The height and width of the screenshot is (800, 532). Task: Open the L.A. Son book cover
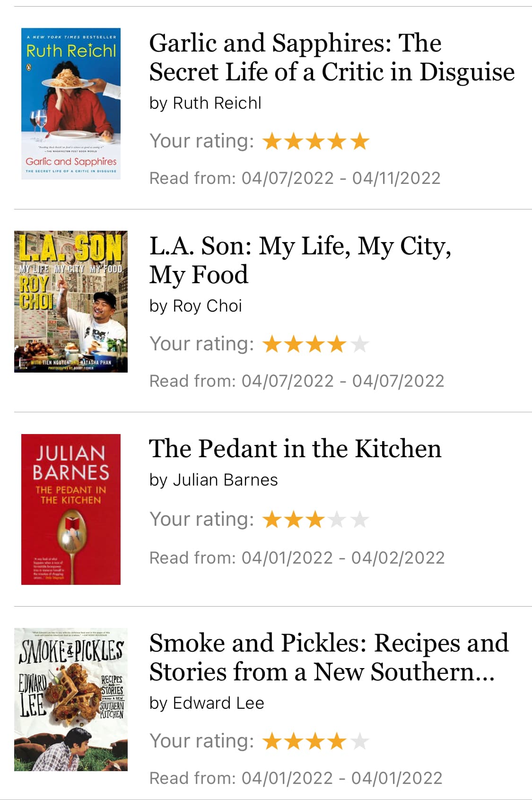point(71,302)
